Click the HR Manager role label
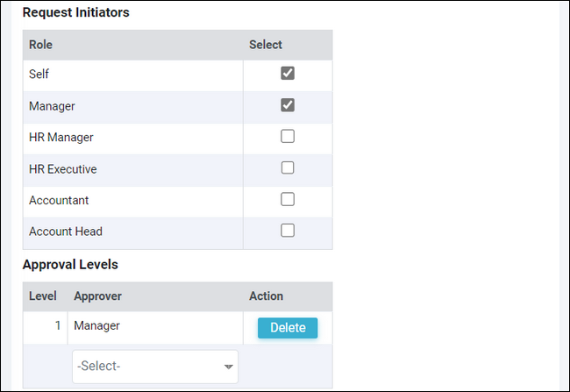The width and height of the screenshot is (570, 392). click(61, 137)
